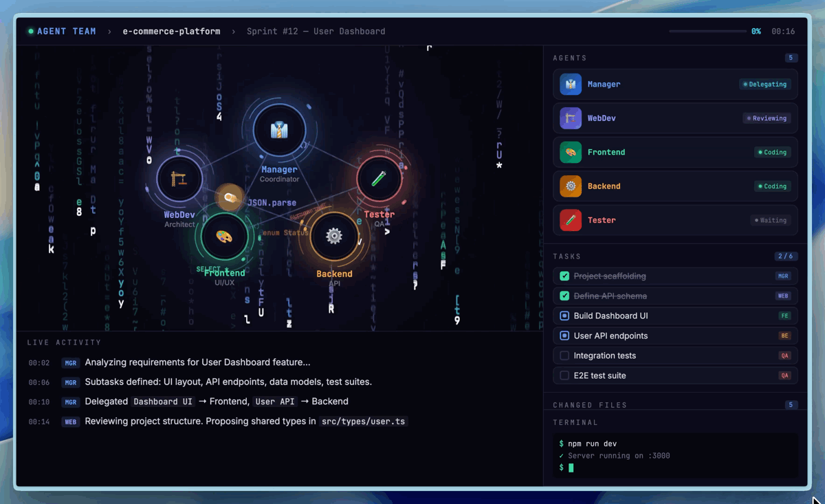This screenshot has width=825, height=504.
Task: Click the Backend gear icon in Agents list
Action: (x=571, y=186)
